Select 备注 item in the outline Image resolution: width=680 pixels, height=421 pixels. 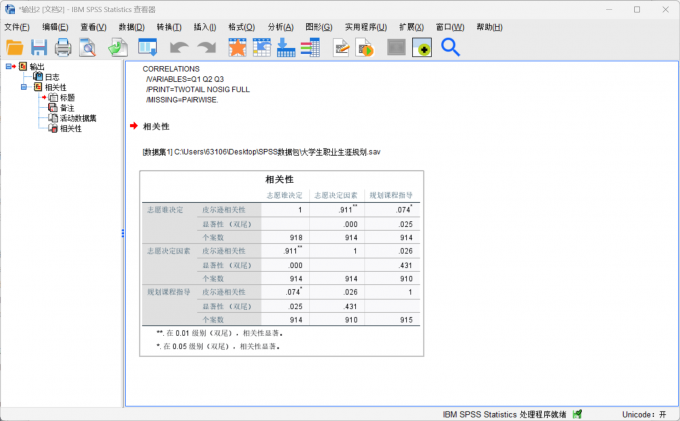pyautogui.click(x=67, y=108)
